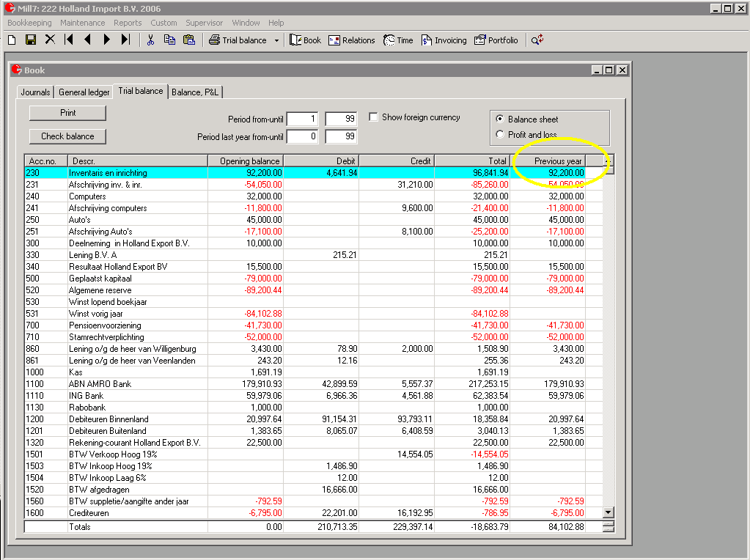The image size is (750, 560).
Task: Click the Period from field containing 1
Action: click(302, 119)
